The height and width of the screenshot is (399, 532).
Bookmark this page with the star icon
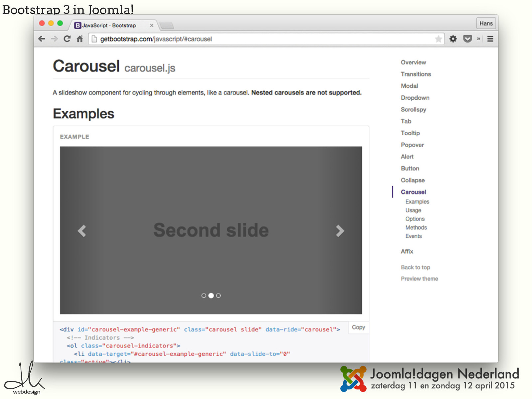[x=439, y=39]
